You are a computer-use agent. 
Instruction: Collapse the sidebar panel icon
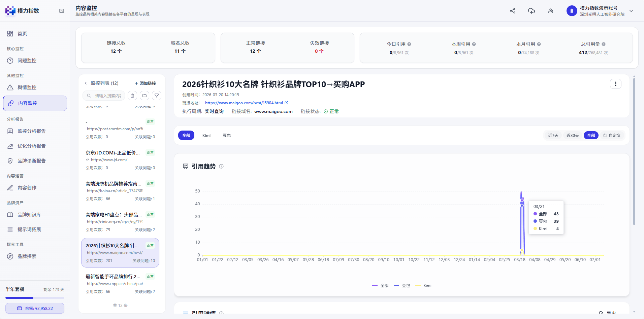tap(62, 11)
